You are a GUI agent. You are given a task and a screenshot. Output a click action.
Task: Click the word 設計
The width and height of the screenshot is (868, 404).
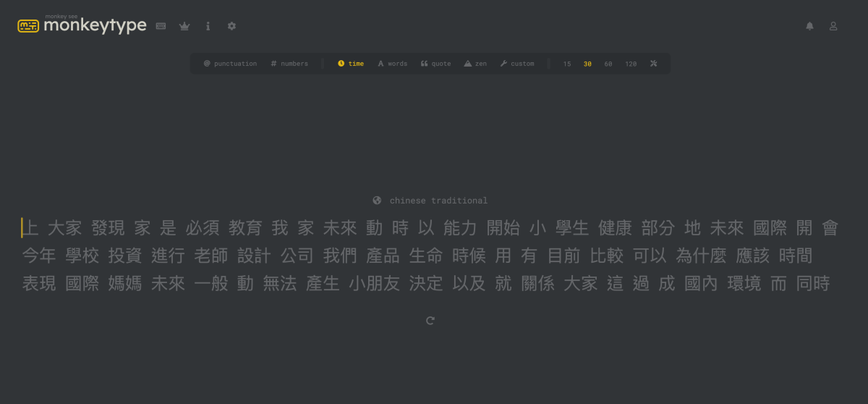[255, 256]
